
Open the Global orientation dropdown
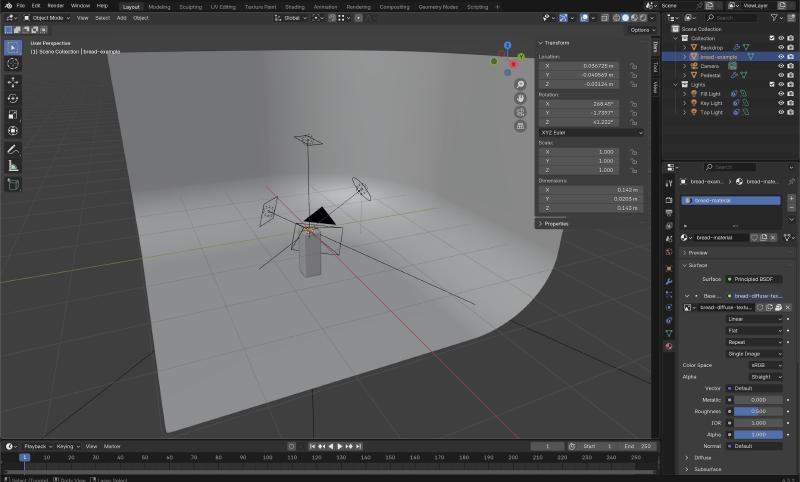pos(291,18)
